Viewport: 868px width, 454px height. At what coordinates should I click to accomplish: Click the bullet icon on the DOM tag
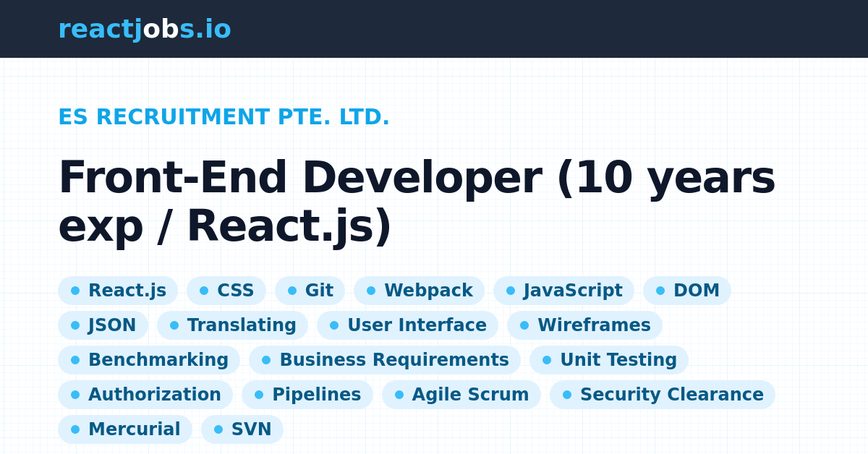[x=659, y=291]
